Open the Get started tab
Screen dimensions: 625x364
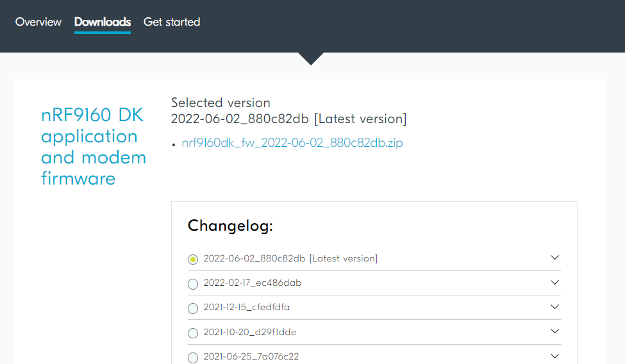[172, 22]
